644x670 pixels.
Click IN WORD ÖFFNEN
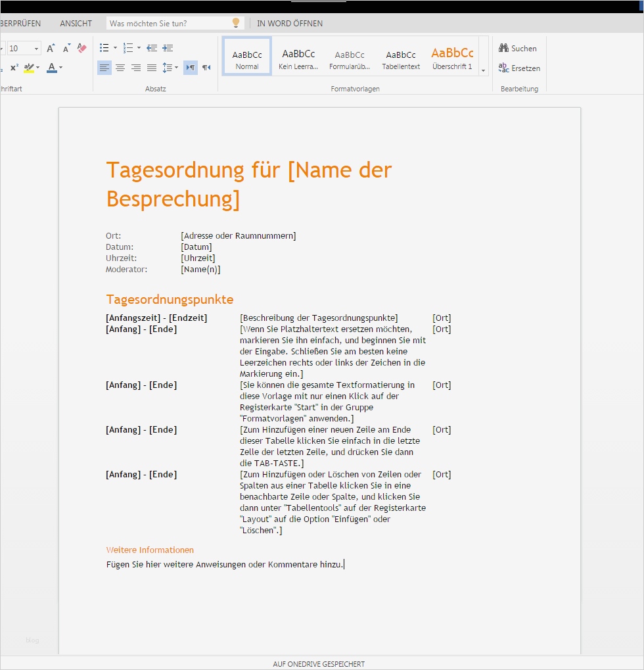pos(289,23)
